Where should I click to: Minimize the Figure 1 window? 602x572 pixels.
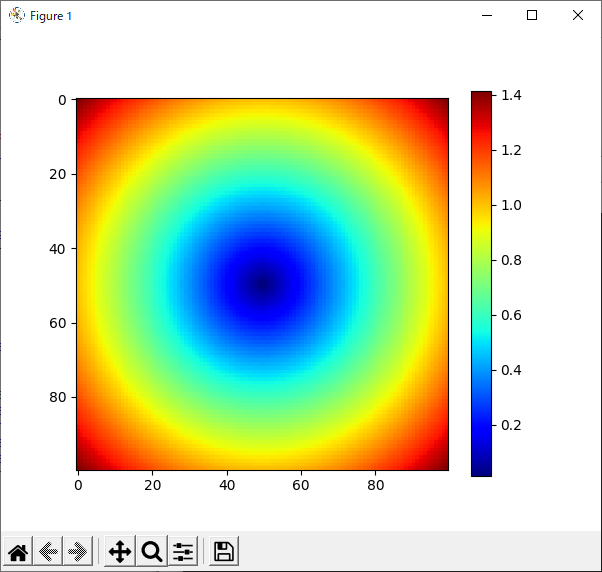coord(487,15)
